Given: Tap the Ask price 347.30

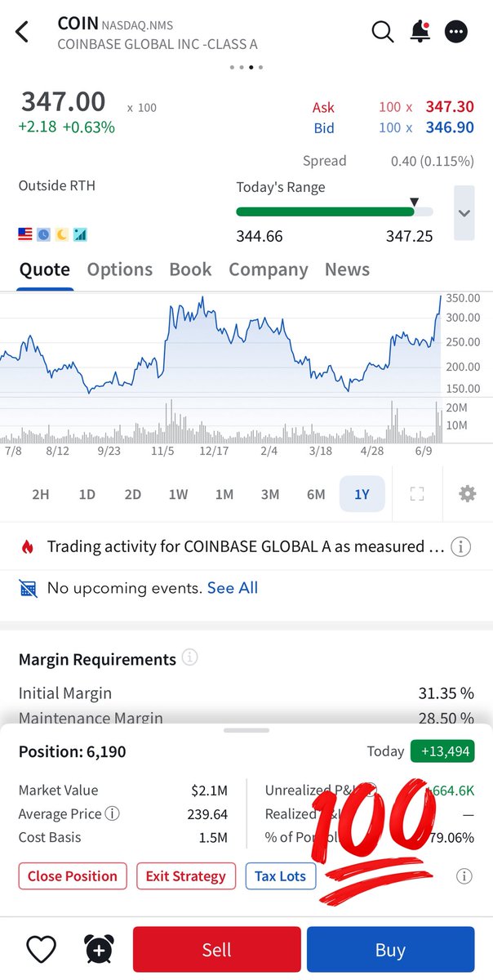Looking at the screenshot, I should click(x=450, y=107).
